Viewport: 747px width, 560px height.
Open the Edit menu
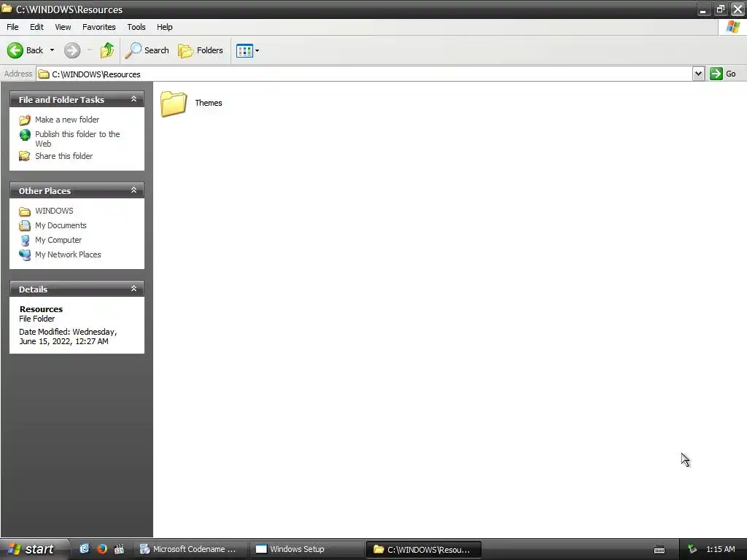(36, 27)
